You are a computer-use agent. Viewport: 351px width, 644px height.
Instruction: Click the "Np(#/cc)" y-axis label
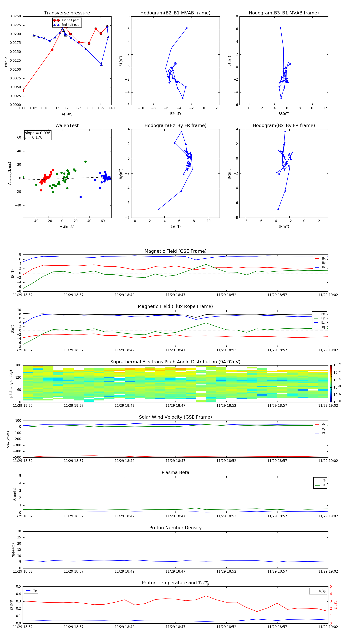click(13, 550)
